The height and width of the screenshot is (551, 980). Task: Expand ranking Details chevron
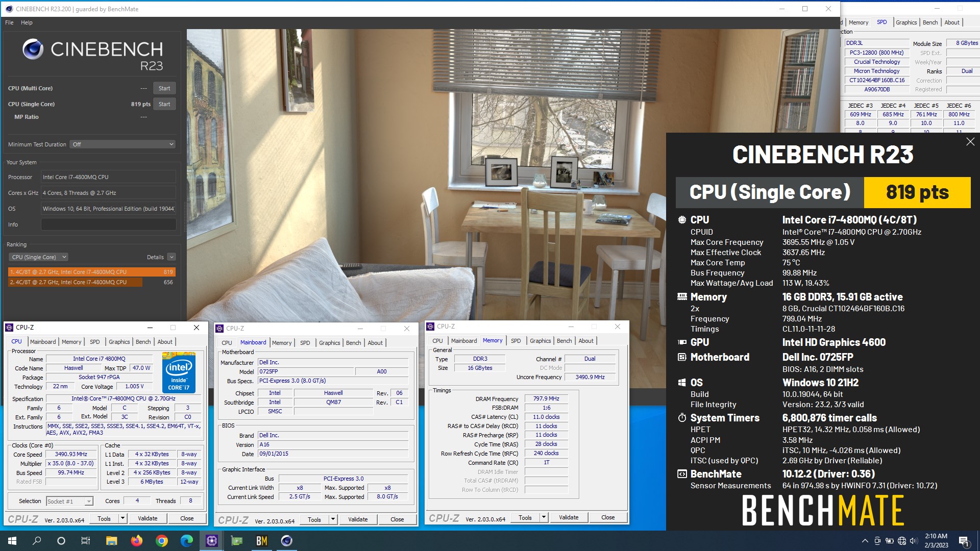(x=171, y=257)
